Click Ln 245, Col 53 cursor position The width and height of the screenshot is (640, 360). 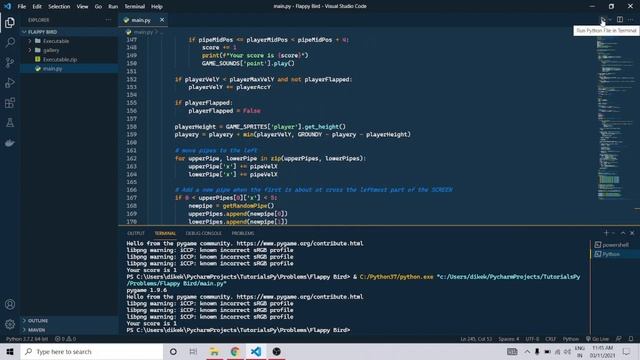point(476,339)
